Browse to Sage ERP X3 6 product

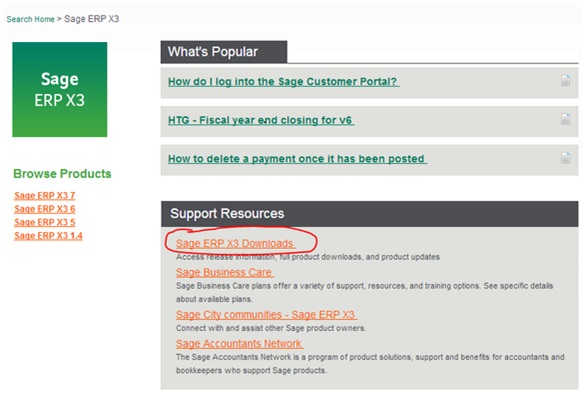(x=45, y=209)
